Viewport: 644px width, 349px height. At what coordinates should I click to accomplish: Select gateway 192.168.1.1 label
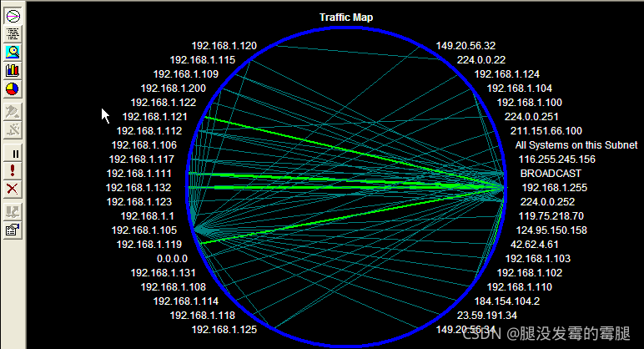coord(147,215)
